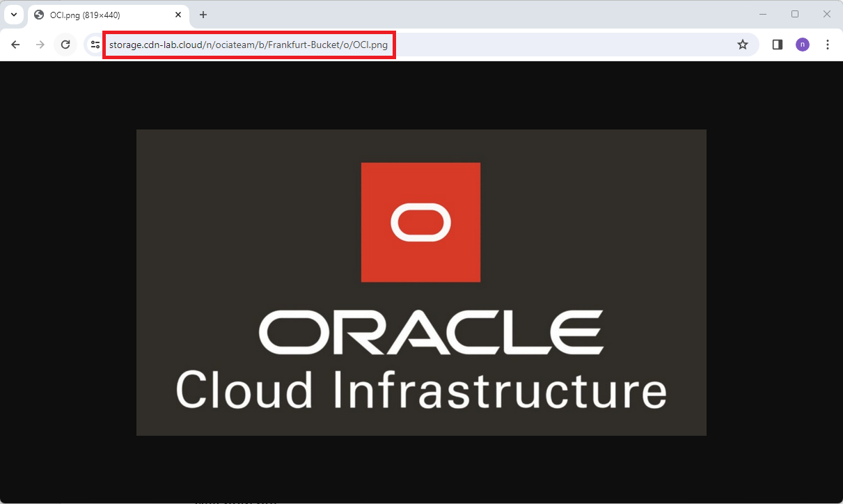
Task: Open the purple profile avatar menu
Action: pos(803,45)
